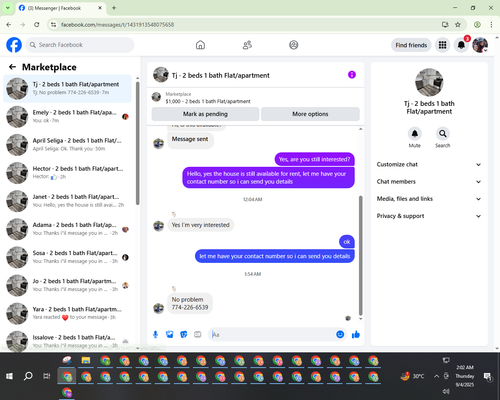Select the Messenger | Facebook browser tab

[x=61, y=8]
